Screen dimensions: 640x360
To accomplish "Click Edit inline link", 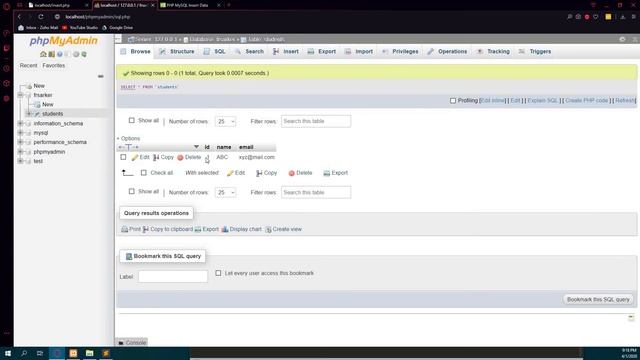I will click(493, 100).
